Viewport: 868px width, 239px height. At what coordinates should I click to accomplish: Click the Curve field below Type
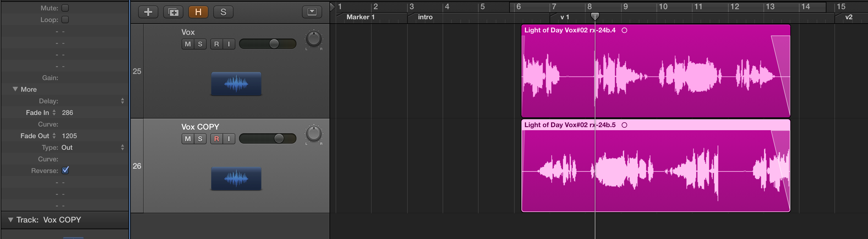coord(65,159)
